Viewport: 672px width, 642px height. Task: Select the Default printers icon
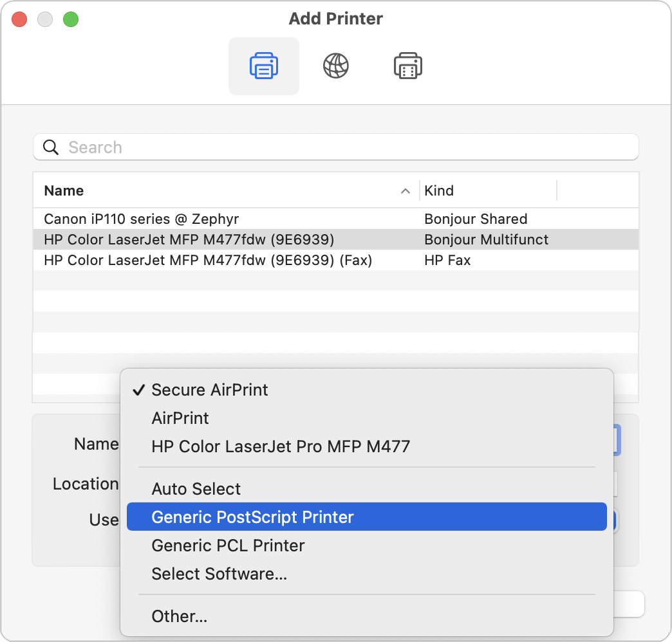[263, 66]
